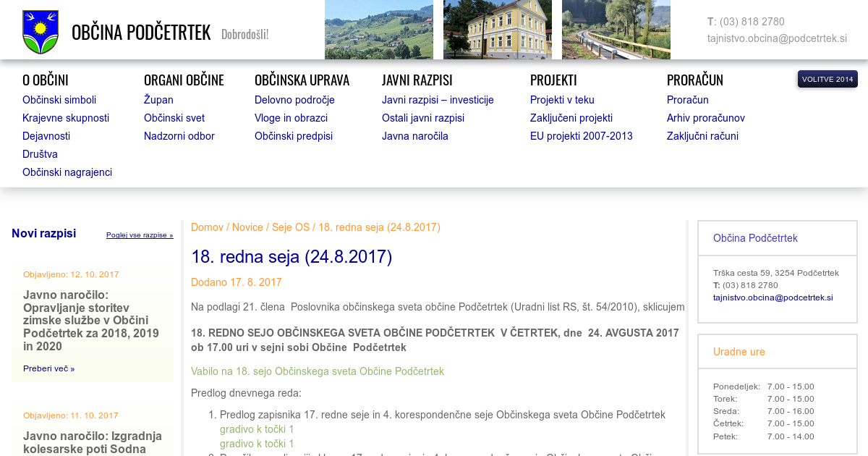Go to Javna naročila page
Viewport: 868px width, 456px height.
tap(414, 136)
